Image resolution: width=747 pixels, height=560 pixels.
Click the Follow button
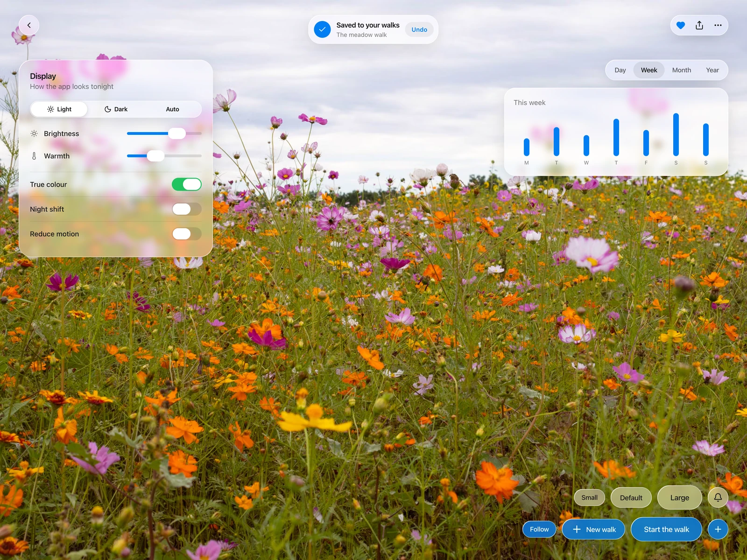pyautogui.click(x=539, y=529)
